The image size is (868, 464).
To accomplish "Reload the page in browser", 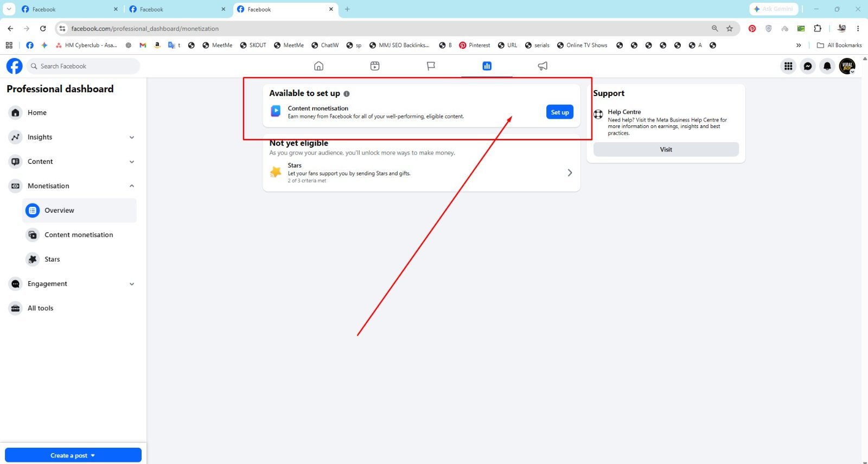I will coord(43,28).
